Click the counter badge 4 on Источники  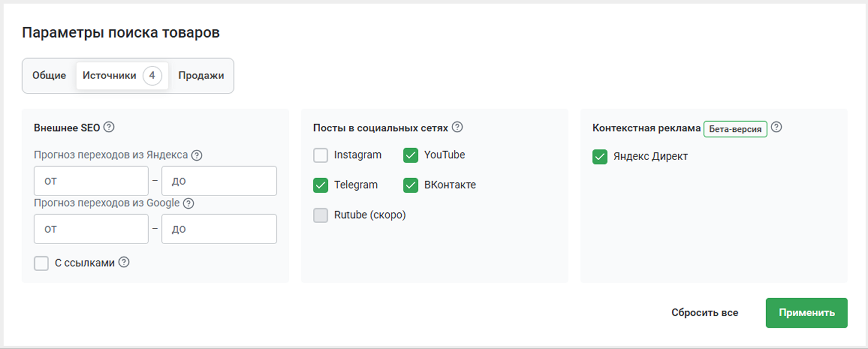point(152,75)
